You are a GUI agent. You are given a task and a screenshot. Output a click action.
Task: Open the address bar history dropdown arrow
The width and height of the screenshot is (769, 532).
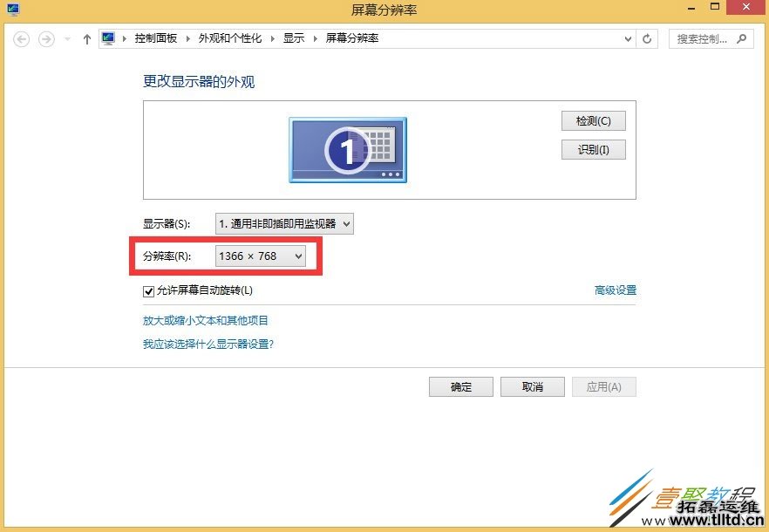click(x=626, y=38)
